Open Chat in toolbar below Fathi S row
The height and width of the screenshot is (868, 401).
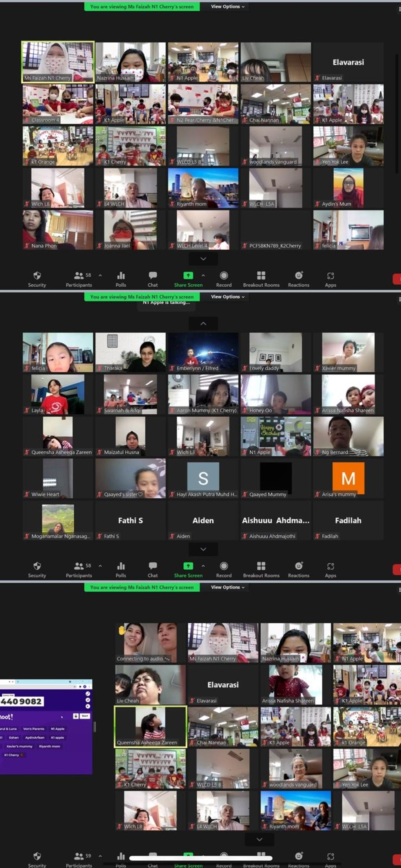[153, 570]
